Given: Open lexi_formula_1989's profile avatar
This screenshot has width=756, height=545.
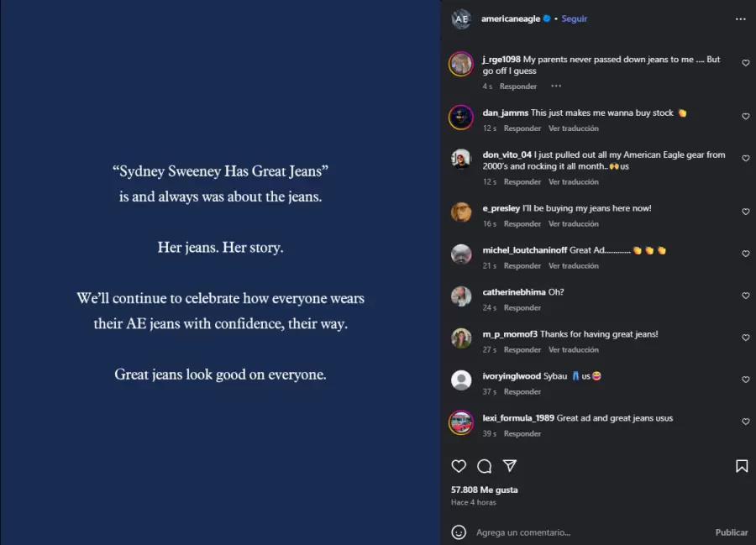Looking at the screenshot, I should point(461,422).
